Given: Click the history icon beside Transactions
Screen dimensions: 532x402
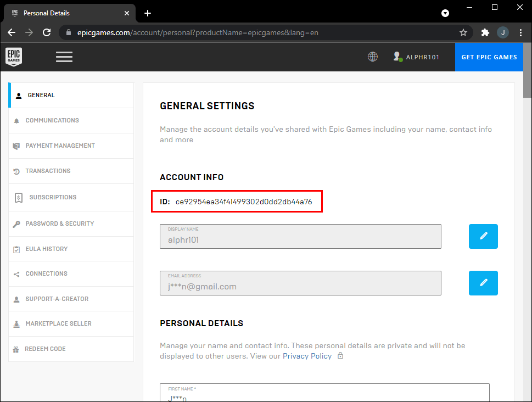Looking at the screenshot, I should tap(16, 171).
